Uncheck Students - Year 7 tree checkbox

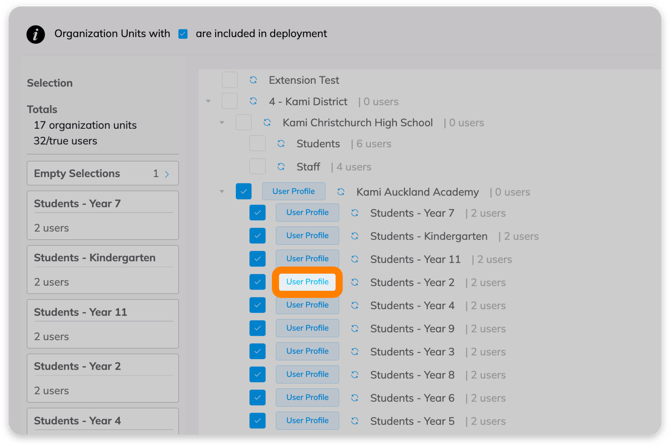[257, 213]
